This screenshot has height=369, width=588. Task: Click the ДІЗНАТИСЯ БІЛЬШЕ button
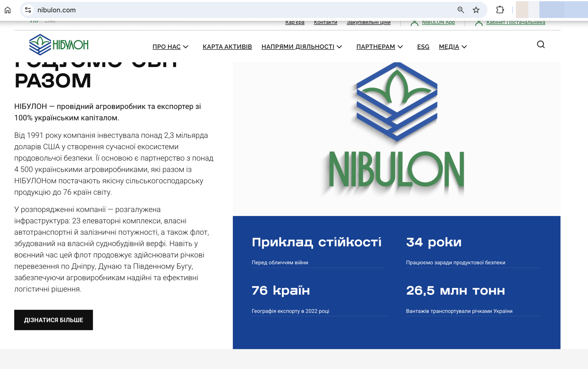click(x=54, y=320)
